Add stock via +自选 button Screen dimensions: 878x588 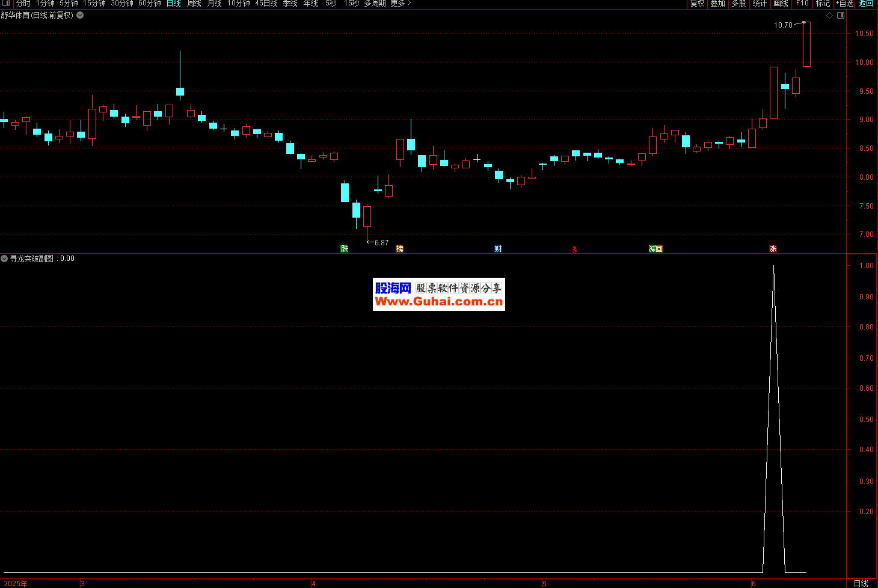click(844, 3)
